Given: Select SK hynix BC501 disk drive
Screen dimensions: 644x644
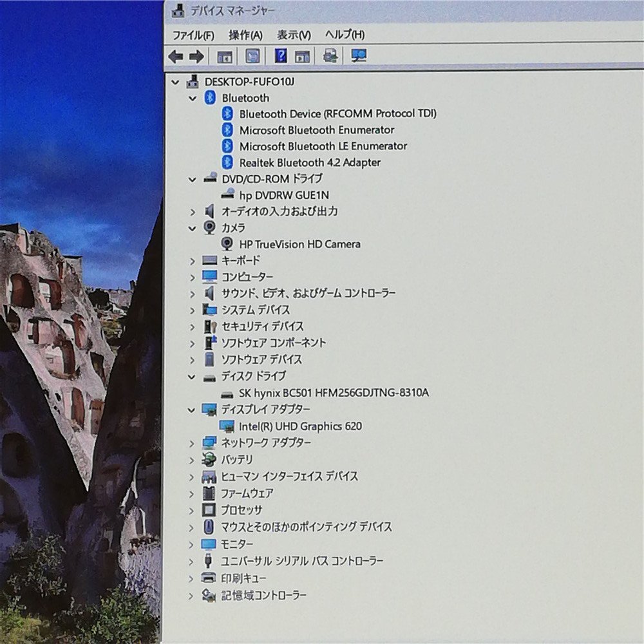Looking at the screenshot, I should 334,393.
